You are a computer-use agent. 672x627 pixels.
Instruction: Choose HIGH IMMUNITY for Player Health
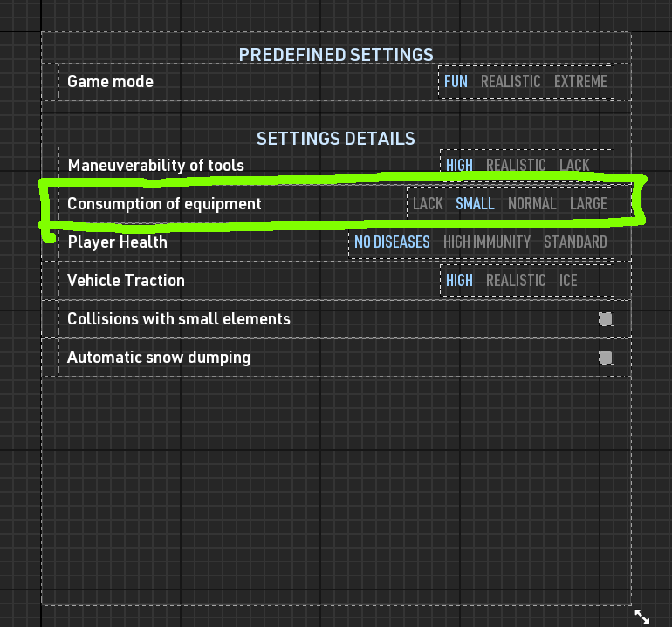(x=487, y=242)
